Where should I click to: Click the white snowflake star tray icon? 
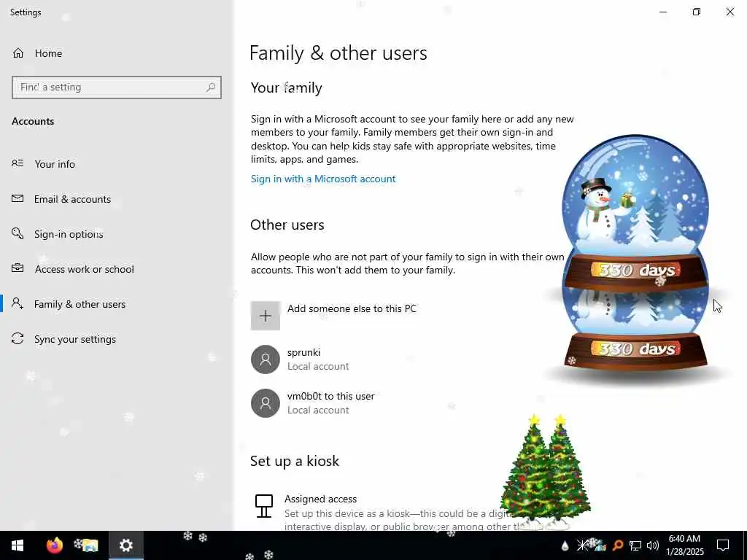pos(581,545)
